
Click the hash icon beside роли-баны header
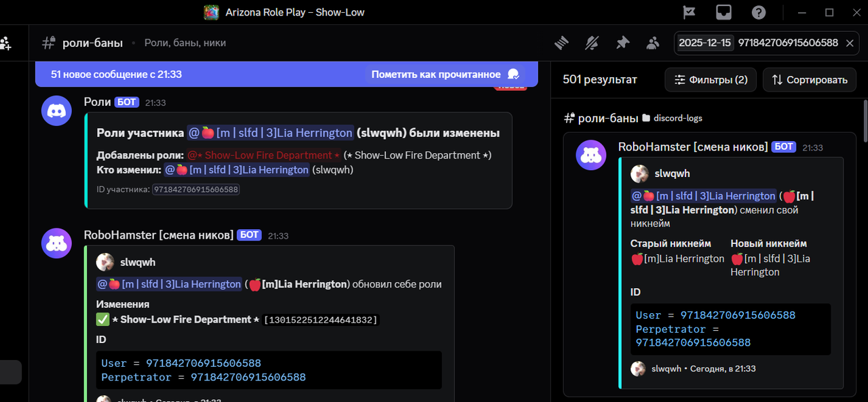click(x=48, y=43)
